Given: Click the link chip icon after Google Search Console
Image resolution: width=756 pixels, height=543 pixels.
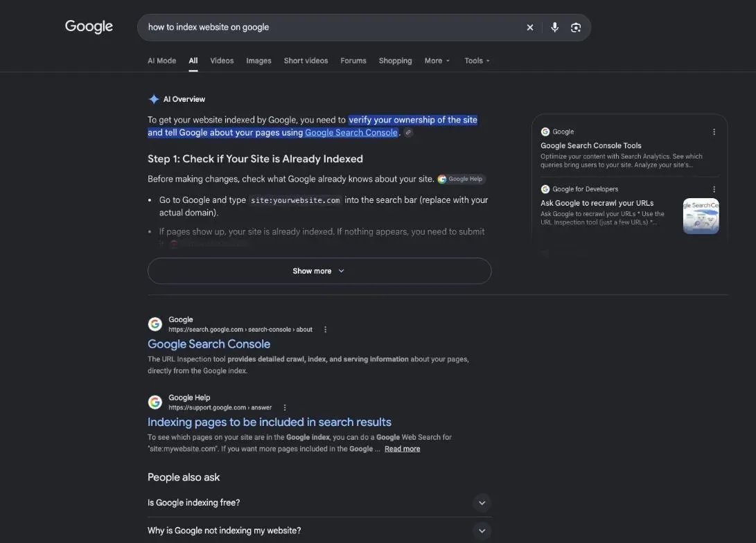Looking at the screenshot, I should (x=408, y=132).
